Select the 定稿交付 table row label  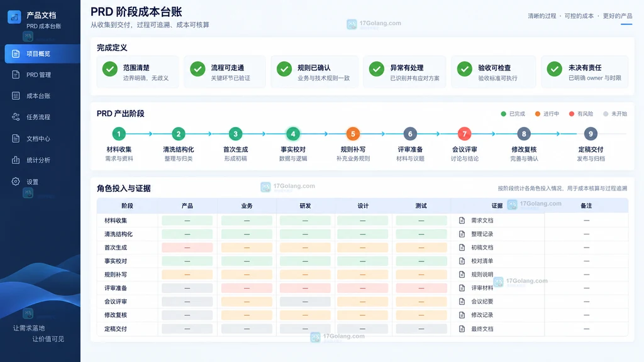click(116, 329)
